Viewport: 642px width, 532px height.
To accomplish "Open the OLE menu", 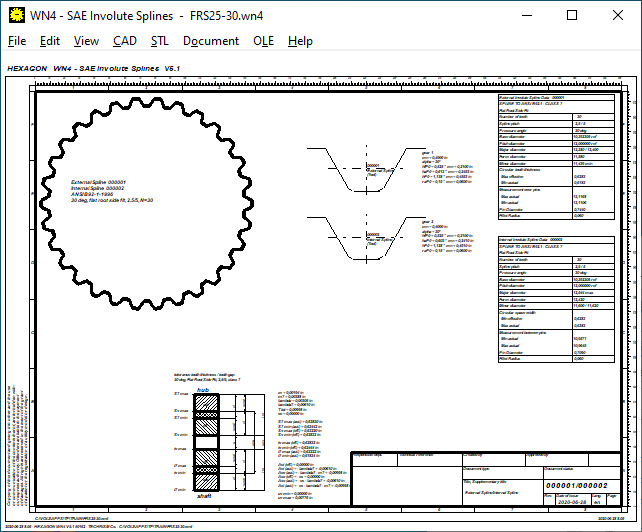I will (263, 41).
